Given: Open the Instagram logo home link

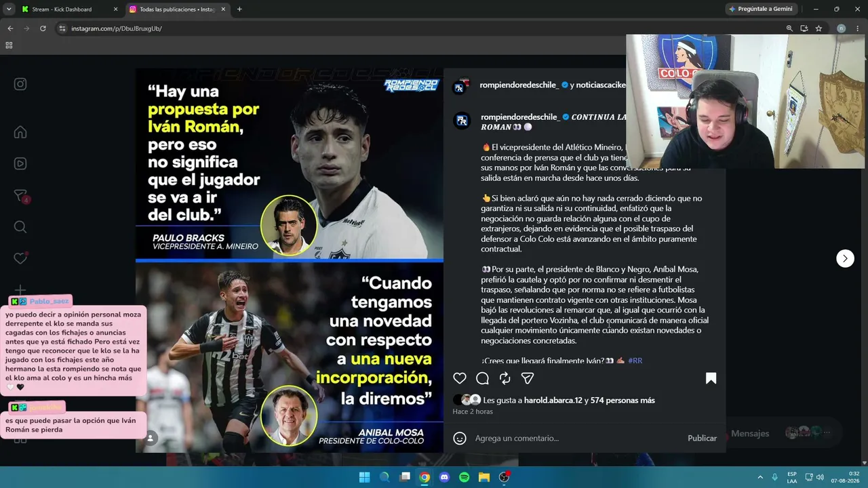Looking at the screenshot, I should 20,84.
